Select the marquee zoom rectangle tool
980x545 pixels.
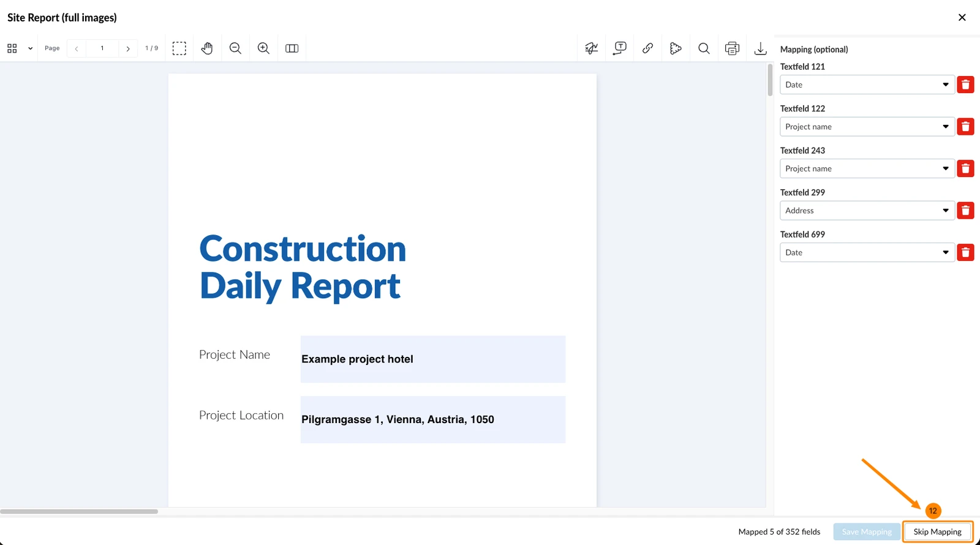click(179, 48)
